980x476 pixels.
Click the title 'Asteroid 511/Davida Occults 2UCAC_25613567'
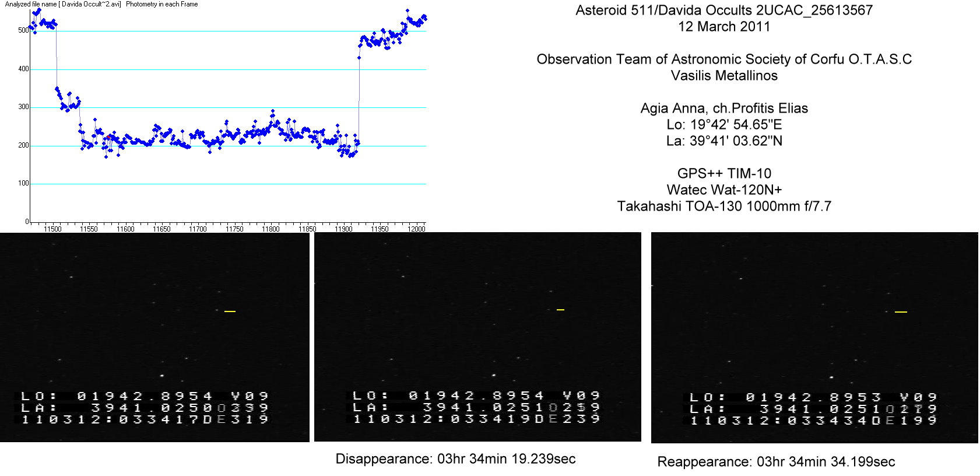pos(724,10)
